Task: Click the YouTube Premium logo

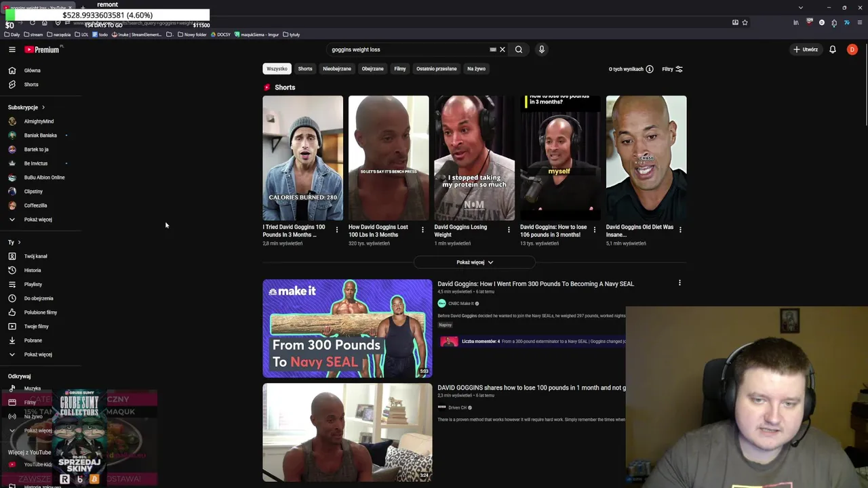Action: (x=43, y=49)
